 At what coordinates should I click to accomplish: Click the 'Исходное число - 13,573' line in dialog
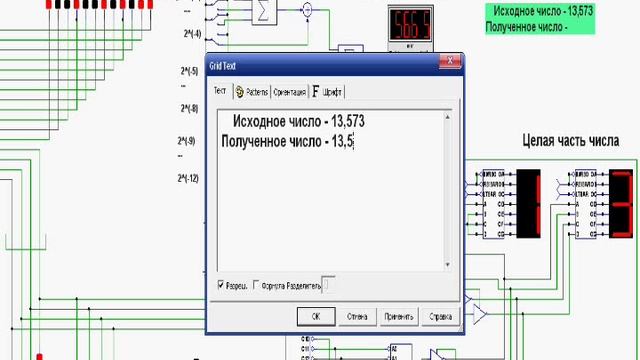point(298,121)
